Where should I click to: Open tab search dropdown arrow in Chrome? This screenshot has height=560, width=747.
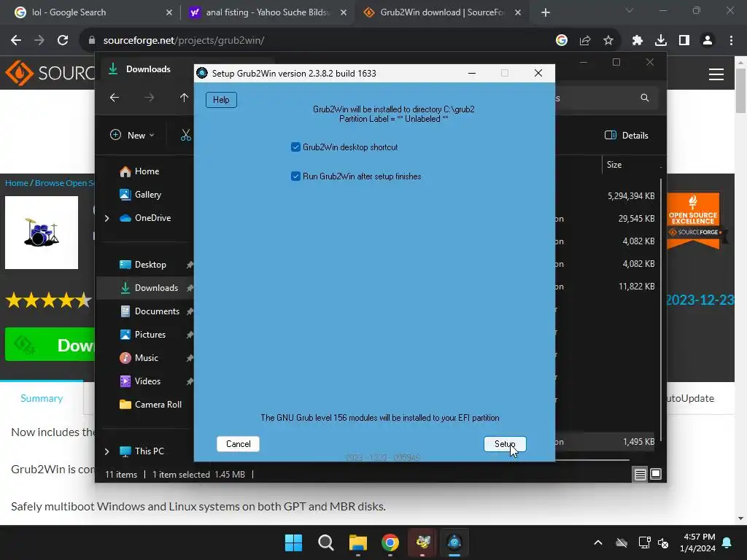coord(630,10)
